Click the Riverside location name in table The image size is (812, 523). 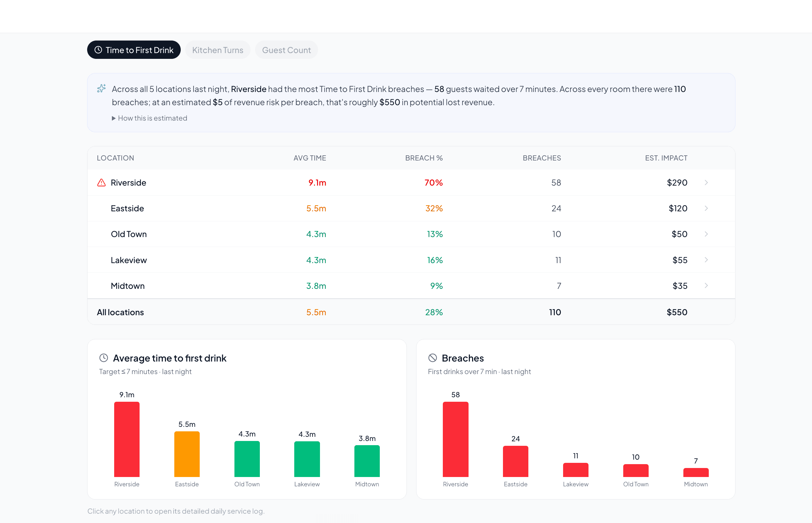tap(128, 183)
